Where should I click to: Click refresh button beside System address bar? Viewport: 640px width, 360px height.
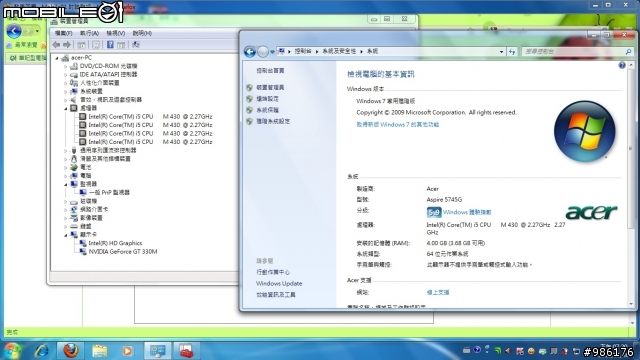(x=512, y=51)
